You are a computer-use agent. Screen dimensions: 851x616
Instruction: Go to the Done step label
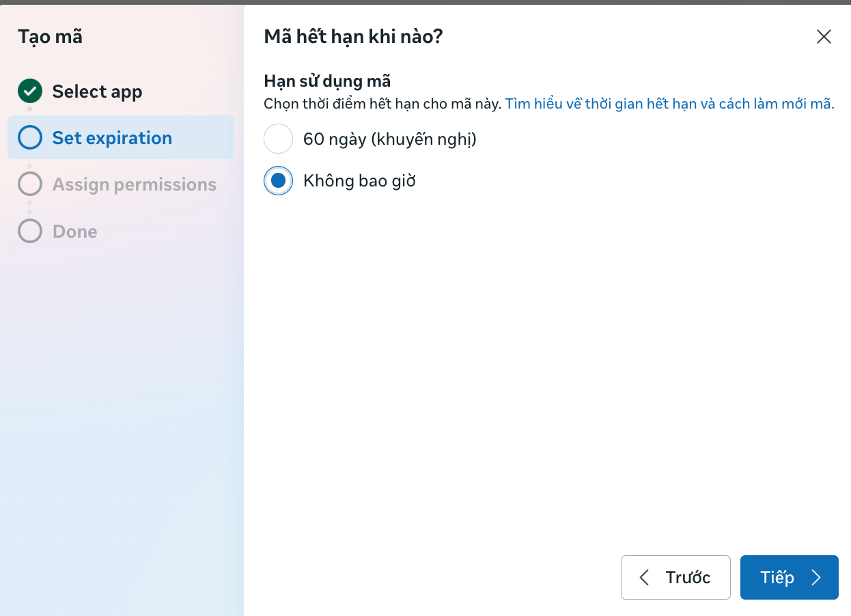[x=74, y=232]
